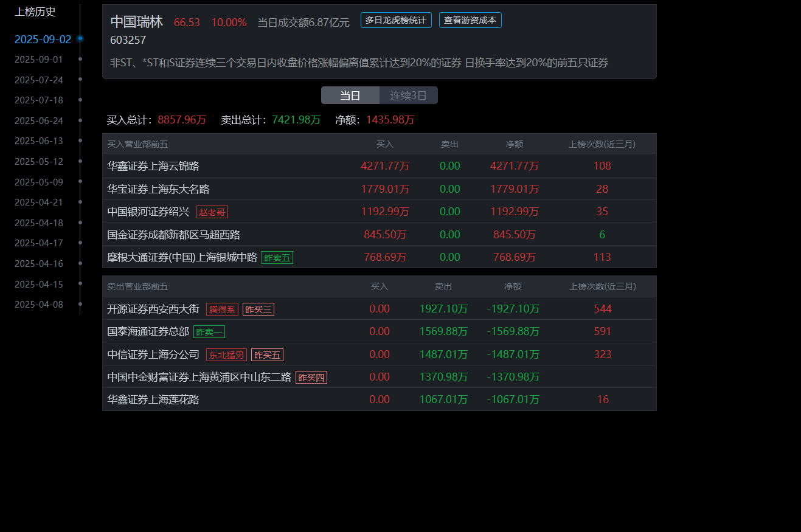801x532 pixels.
Task: Open 华宝证券上海东大名路 brokerage row
Action: pyautogui.click(x=380, y=189)
